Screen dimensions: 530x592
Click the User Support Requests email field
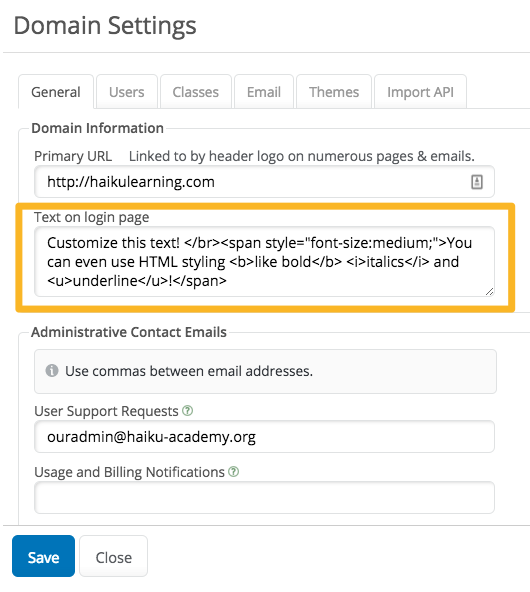tap(264, 436)
